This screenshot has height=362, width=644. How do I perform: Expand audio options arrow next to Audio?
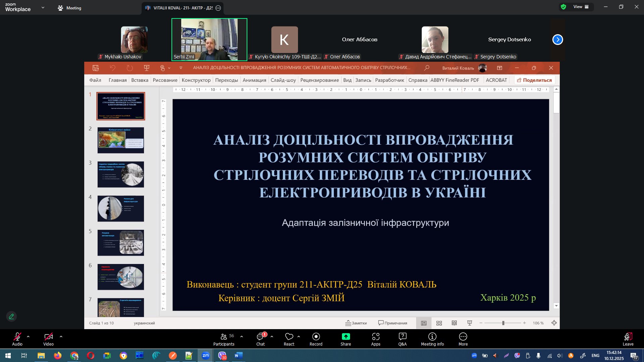28,336
